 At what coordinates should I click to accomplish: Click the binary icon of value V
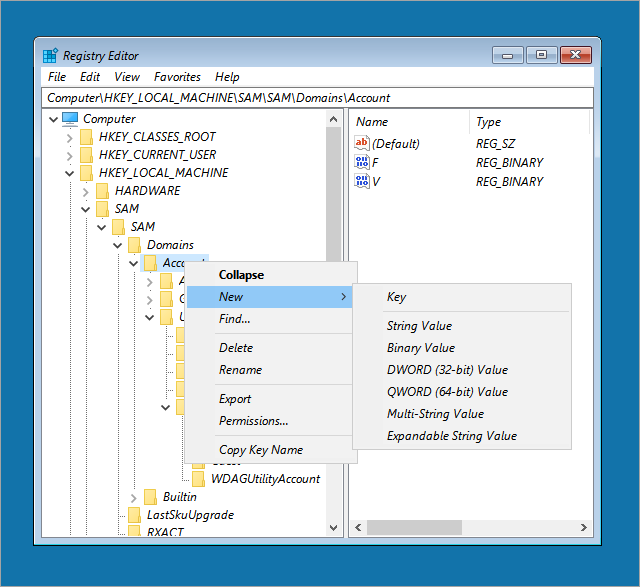pyautogui.click(x=362, y=181)
